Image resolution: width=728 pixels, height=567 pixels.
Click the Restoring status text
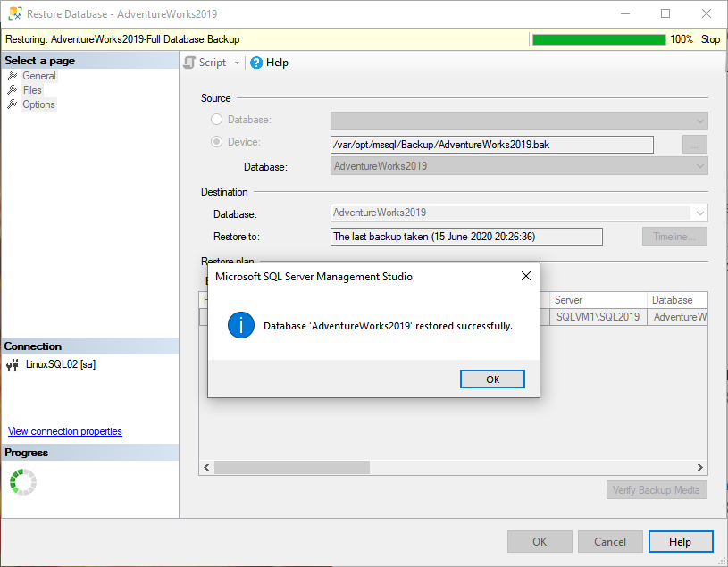[122, 39]
